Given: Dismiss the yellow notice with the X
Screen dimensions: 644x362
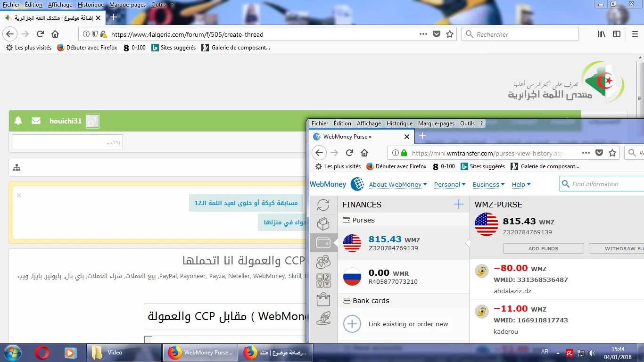Looking at the screenshot, I should [19, 195].
